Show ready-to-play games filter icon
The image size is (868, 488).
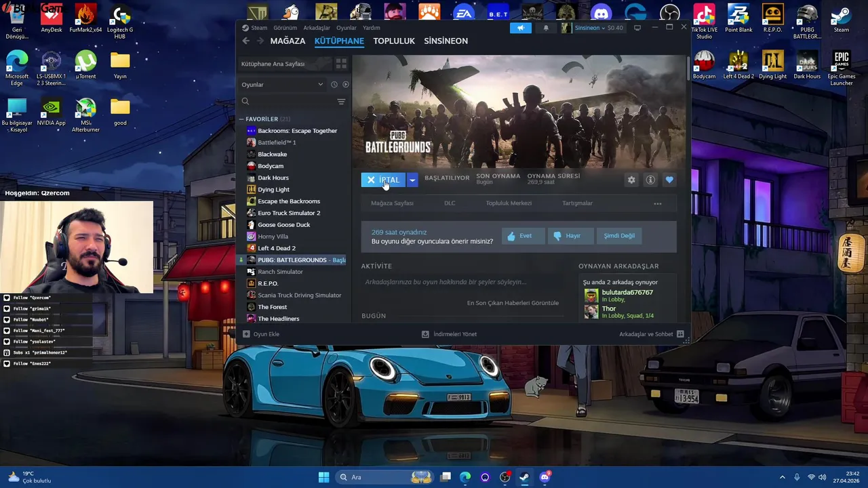point(346,85)
